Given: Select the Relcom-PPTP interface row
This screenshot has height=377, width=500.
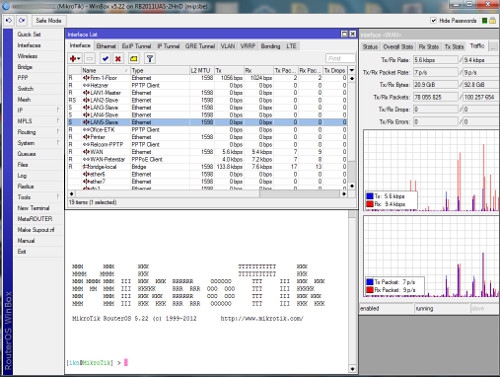Looking at the screenshot, I should [x=207, y=145].
